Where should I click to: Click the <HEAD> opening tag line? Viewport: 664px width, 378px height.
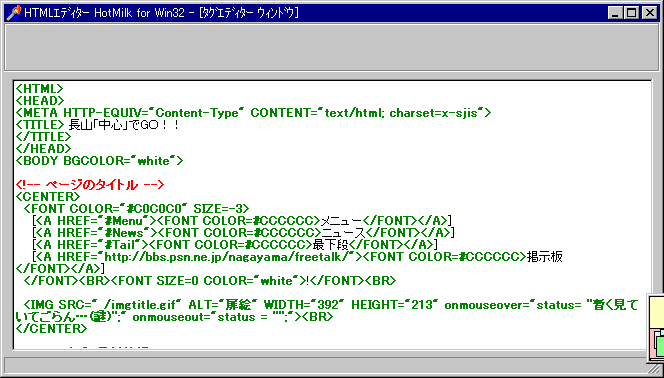[x=40, y=101]
